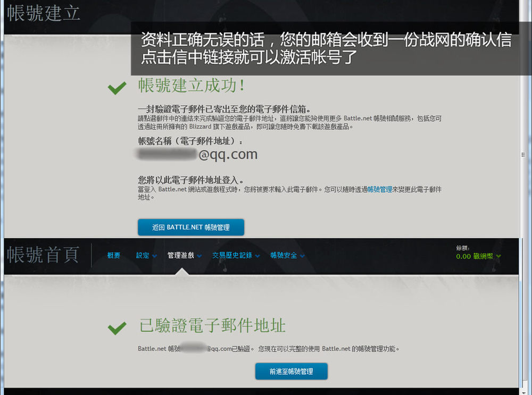This screenshot has height=395, width=532.
Task: Expand the 0.00 戰網幣 balance dropdown
Action: [478, 256]
